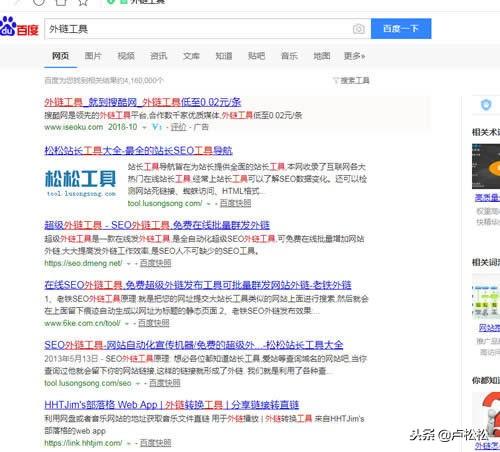Click the shield icon in right sidebar
The width and height of the screenshot is (500, 452).
[x=486, y=105]
